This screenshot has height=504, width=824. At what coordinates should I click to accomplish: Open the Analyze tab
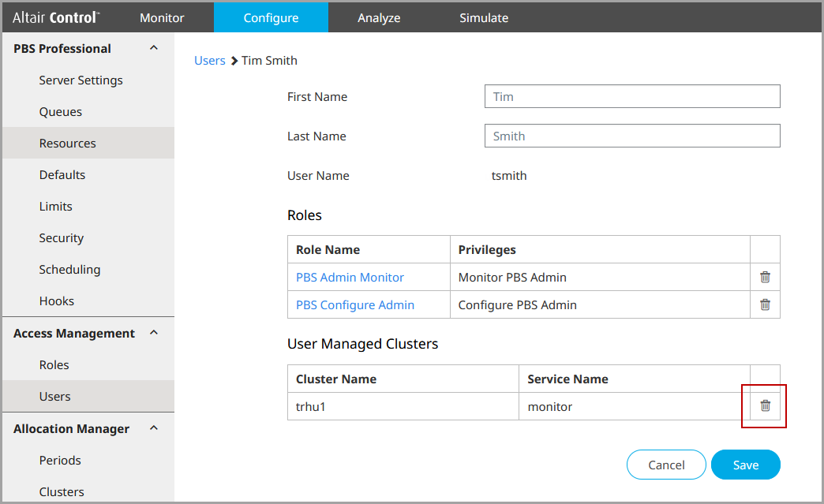pyautogui.click(x=379, y=17)
